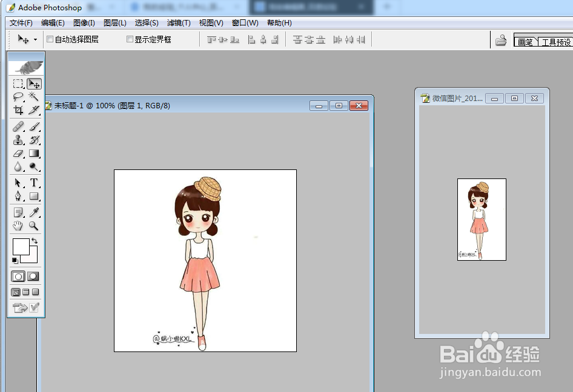Select the Path Selection tool
Screen dimensions: 573x392
(x=18, y=183)
